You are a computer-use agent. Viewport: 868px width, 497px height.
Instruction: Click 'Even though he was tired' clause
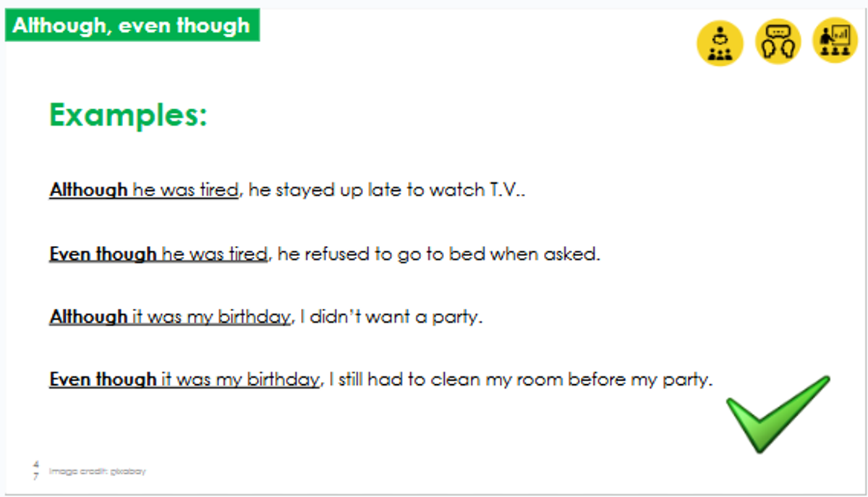(158, 254)
